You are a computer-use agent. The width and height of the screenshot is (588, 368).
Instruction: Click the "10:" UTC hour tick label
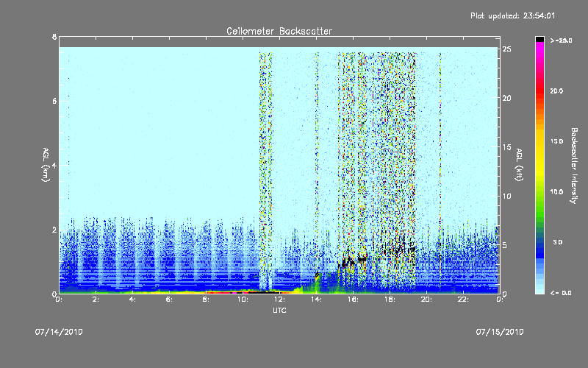click(243, 300)
